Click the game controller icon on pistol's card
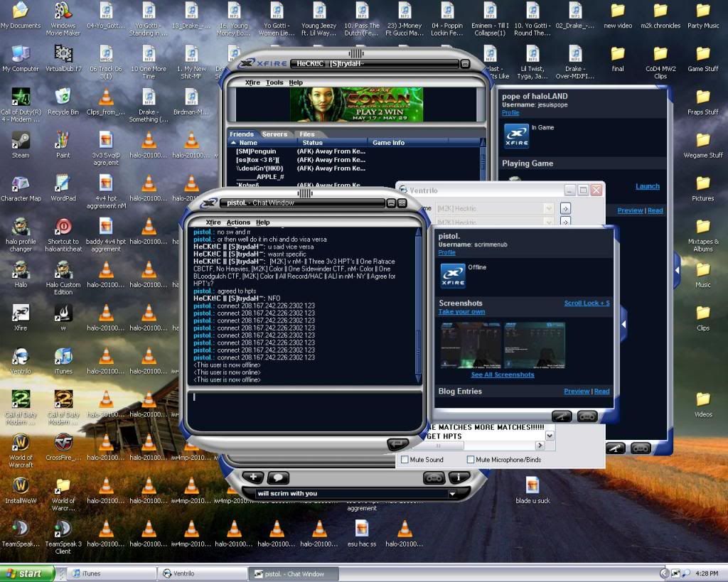This screenshot has width=728, height=582. 586,416
